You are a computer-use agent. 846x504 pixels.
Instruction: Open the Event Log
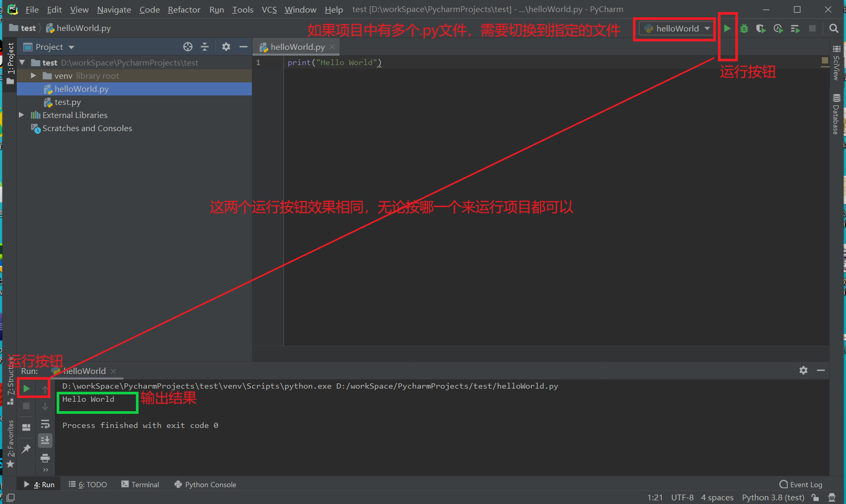(x=801, y=485)
